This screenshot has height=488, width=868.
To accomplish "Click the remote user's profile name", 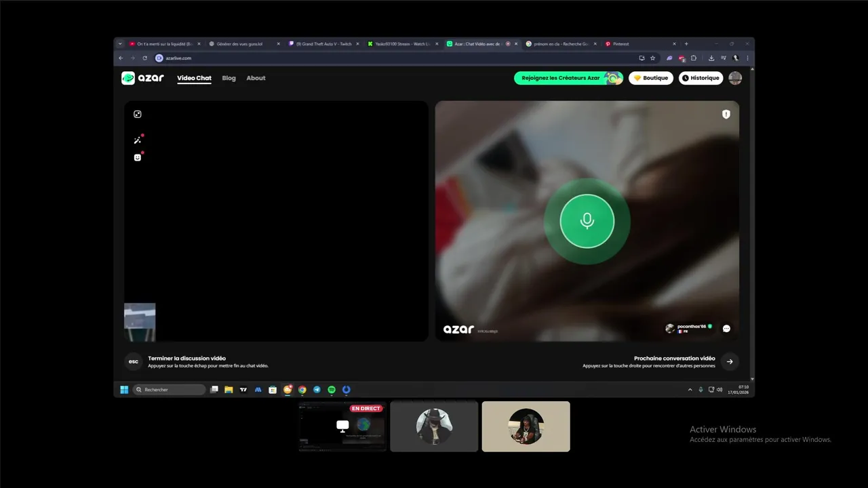I will tap(692, 326).
